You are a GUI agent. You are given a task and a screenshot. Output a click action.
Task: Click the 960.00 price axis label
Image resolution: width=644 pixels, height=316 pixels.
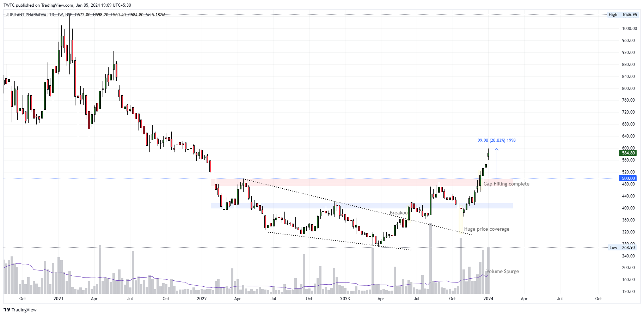628,41
